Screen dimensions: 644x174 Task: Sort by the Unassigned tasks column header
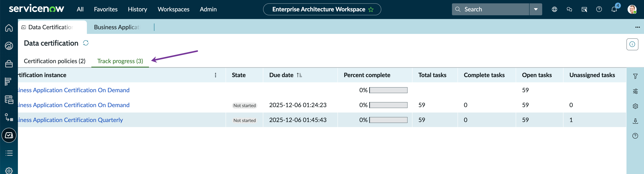592,75
